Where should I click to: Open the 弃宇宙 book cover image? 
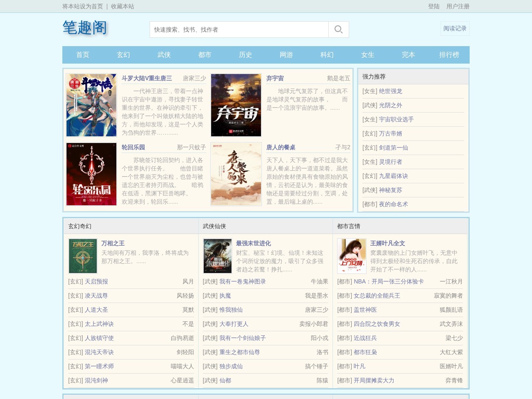(x=236, y=105)
